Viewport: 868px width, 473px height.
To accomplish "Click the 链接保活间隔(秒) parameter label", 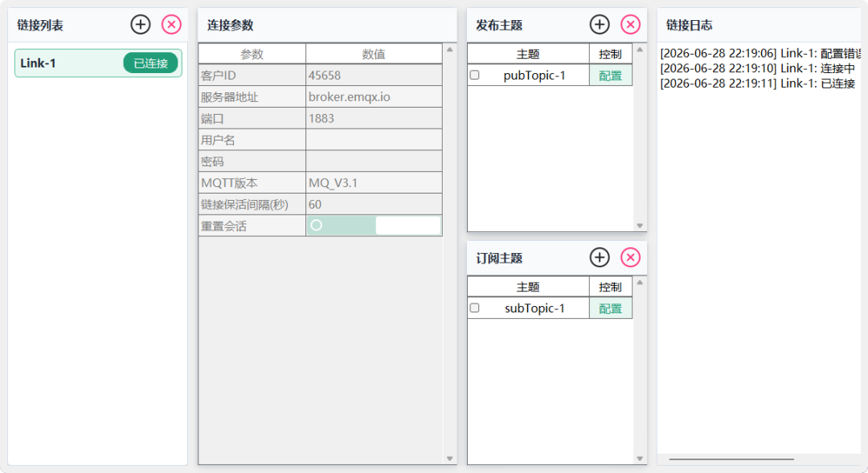I will (x=244, y=205).
